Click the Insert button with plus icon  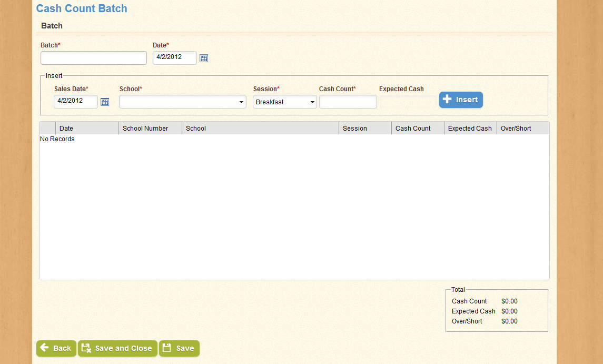point(461,100)
